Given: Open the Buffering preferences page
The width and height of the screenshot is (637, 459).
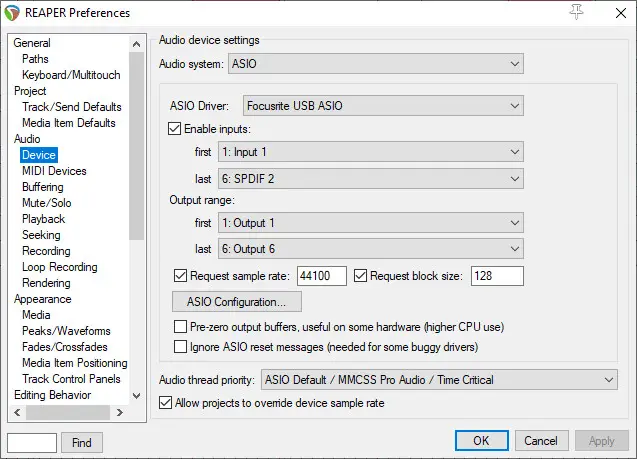Looking at the screenshot, I should [x=43, y=187].
